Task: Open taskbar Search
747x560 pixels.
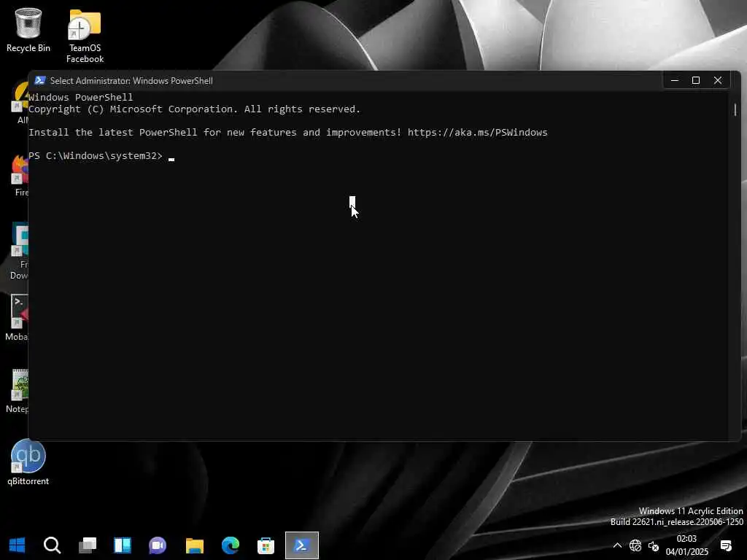Action: coord(52,545)
